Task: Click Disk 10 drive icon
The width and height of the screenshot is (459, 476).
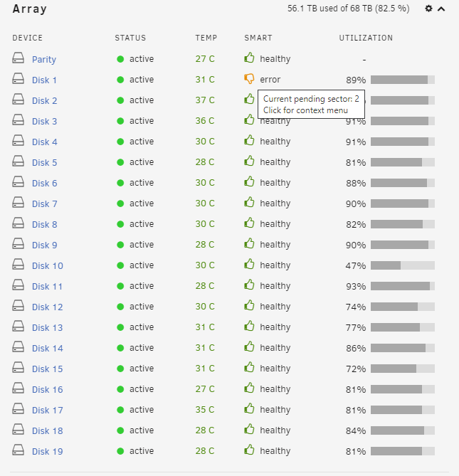Action: pos(19,264)
